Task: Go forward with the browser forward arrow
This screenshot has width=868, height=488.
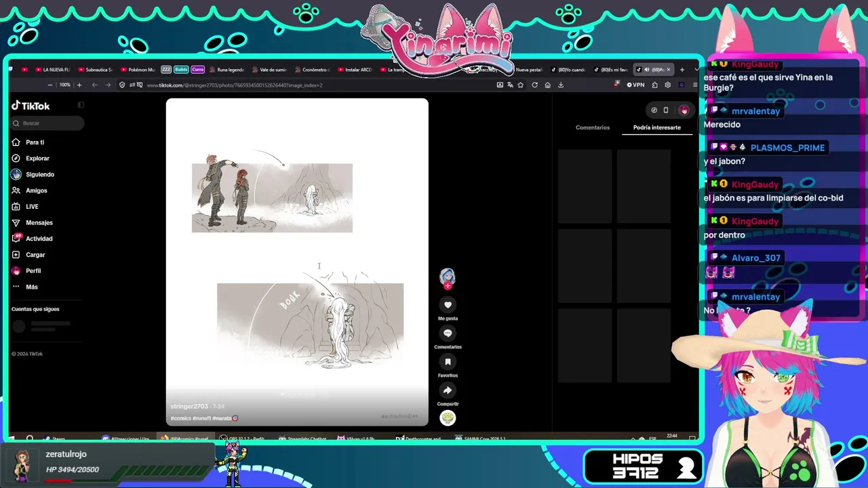Action: click(x=107, y=85)
